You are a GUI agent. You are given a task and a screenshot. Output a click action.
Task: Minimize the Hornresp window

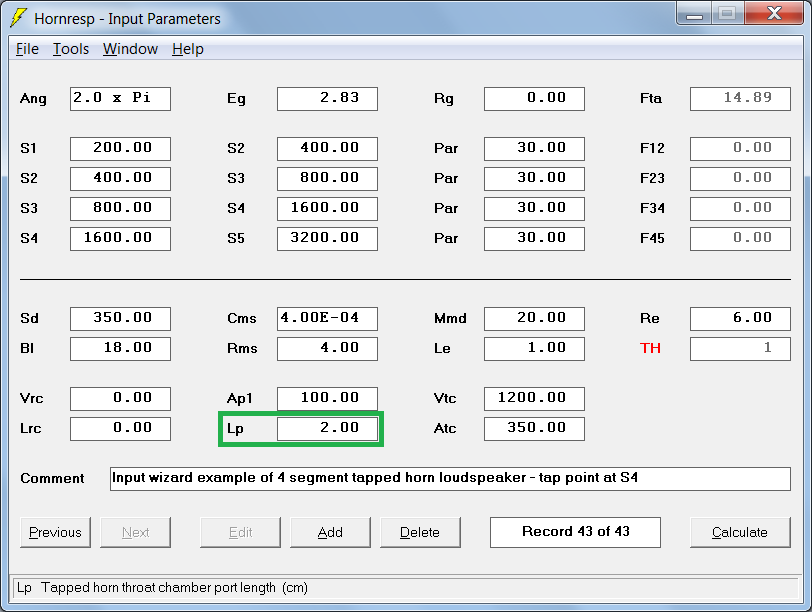click(x=694, y=13)
